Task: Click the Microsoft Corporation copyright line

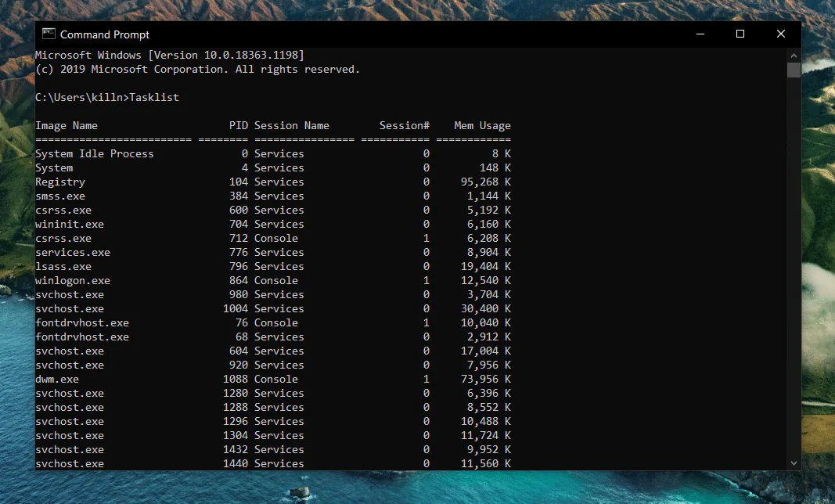Action: (x=197, y=69)
